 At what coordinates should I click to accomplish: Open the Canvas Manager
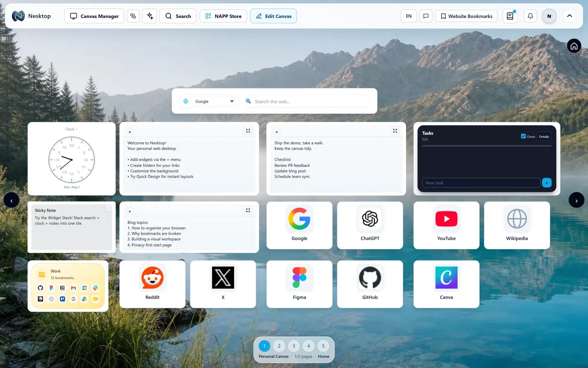point(94,16)
